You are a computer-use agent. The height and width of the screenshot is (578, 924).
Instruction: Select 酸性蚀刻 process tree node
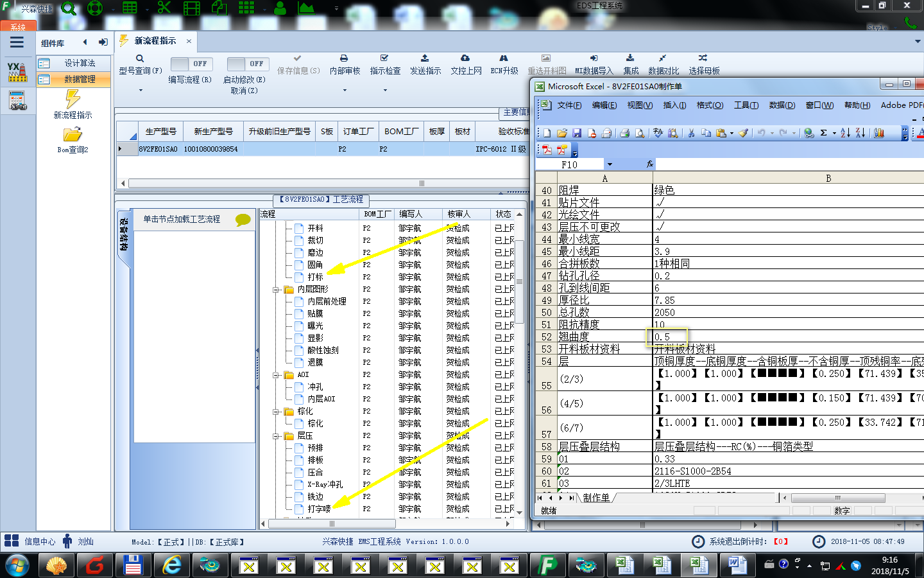coord(323,350)
